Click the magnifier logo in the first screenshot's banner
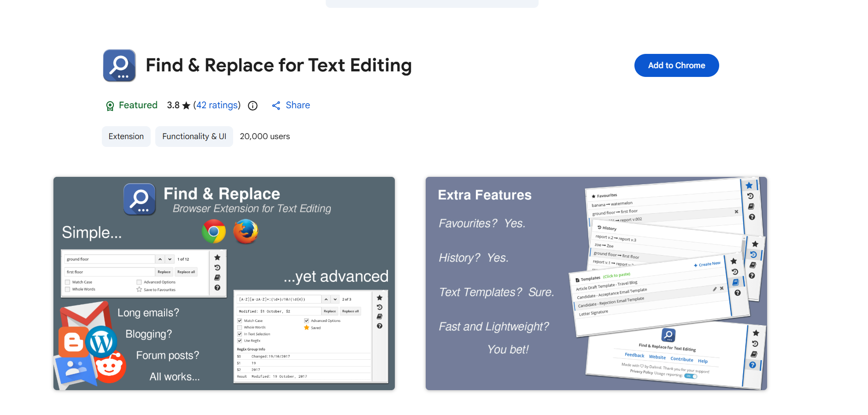The width and height of the screenshot is (868, 415). click(140, 199)
